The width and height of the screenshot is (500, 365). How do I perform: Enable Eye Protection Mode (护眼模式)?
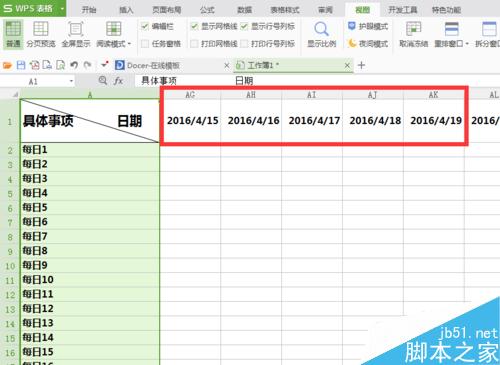368,26
